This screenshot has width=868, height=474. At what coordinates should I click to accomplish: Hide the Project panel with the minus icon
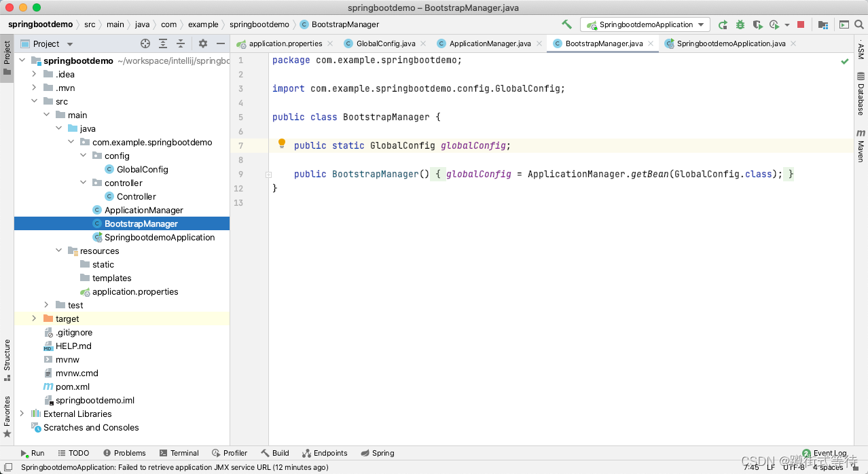(x=220, y=43)
